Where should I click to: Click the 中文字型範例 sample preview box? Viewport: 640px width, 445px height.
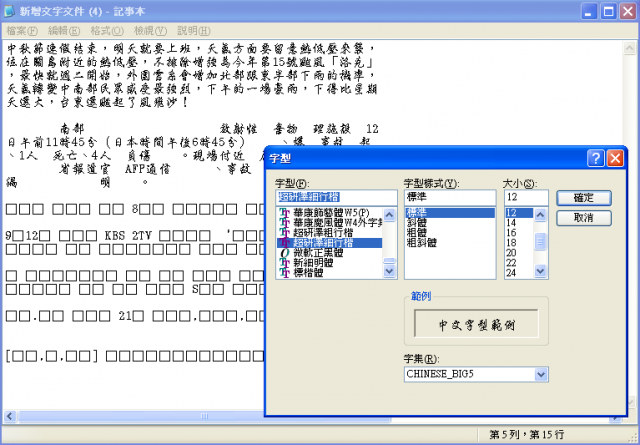(476, 324)
